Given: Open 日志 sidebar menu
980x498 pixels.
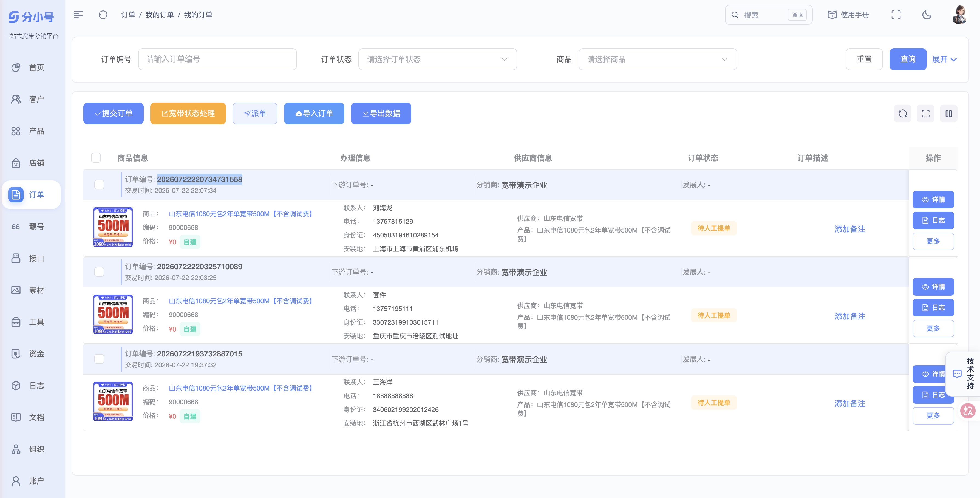Looking at the screenshot, I should click(31, 385).
